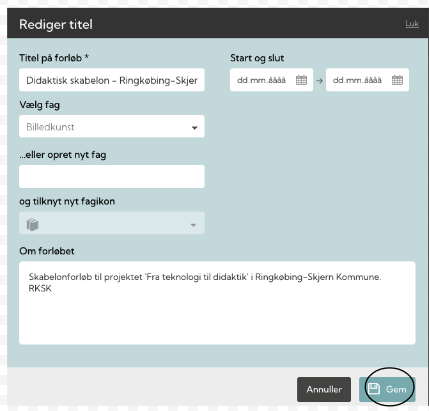Image resolution: width=429 pixels, height=411 pixels.
Task: Click the Om forløbet label
Action: pyautogui.click(x=47, y=251)
